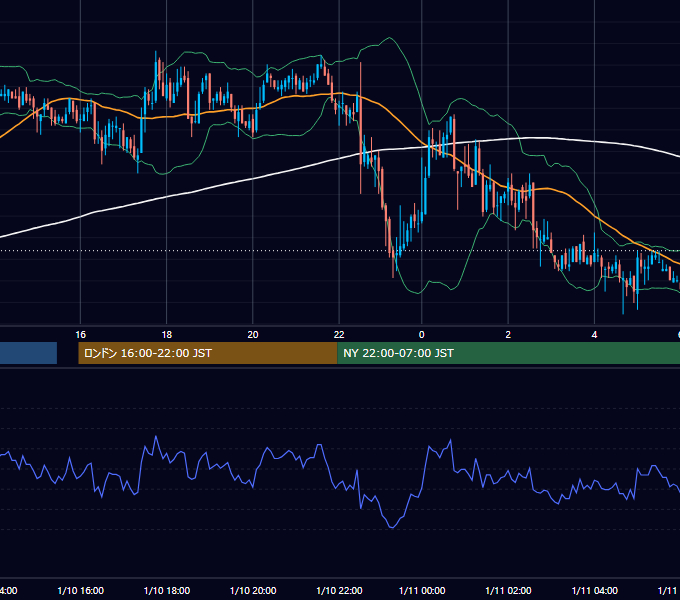680x600 pixels.
Task: Click the '1/10 22:00' indicator axis label
Action: coord(339,590)
